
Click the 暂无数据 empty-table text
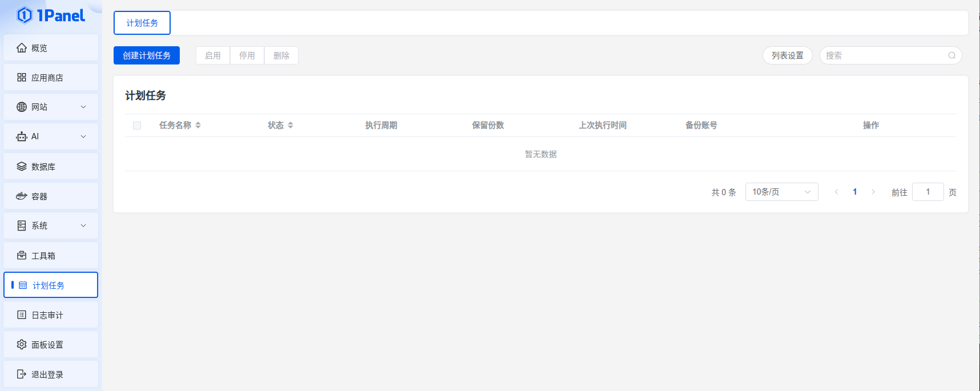point(541,154)
